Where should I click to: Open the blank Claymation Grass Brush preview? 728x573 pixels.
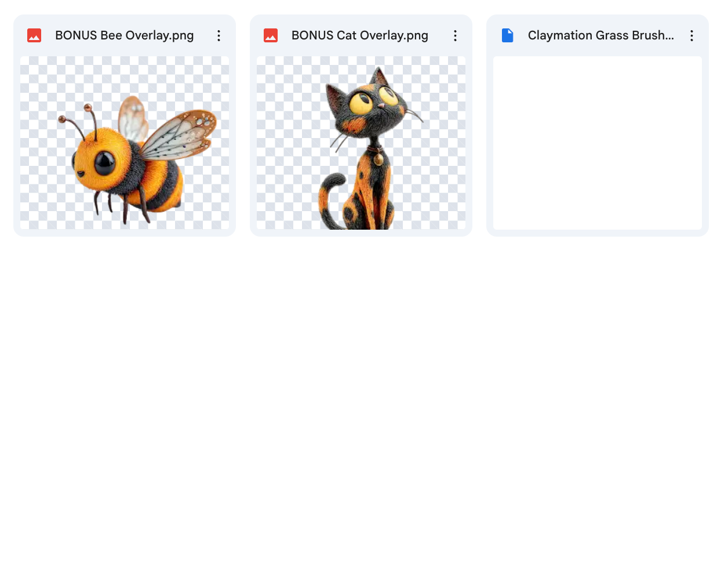click(x=597, y=143)
